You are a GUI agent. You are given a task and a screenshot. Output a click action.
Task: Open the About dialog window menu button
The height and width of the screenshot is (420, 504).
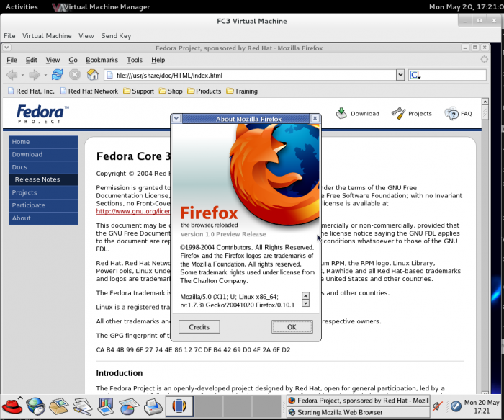pos(176,119)
